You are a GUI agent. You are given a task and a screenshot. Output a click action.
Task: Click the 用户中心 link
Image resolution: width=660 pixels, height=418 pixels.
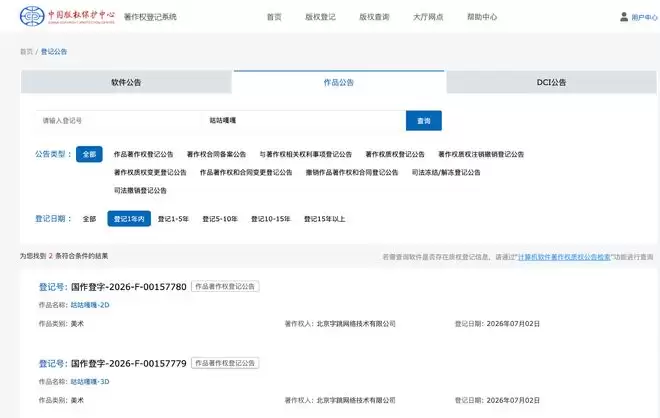644,17
